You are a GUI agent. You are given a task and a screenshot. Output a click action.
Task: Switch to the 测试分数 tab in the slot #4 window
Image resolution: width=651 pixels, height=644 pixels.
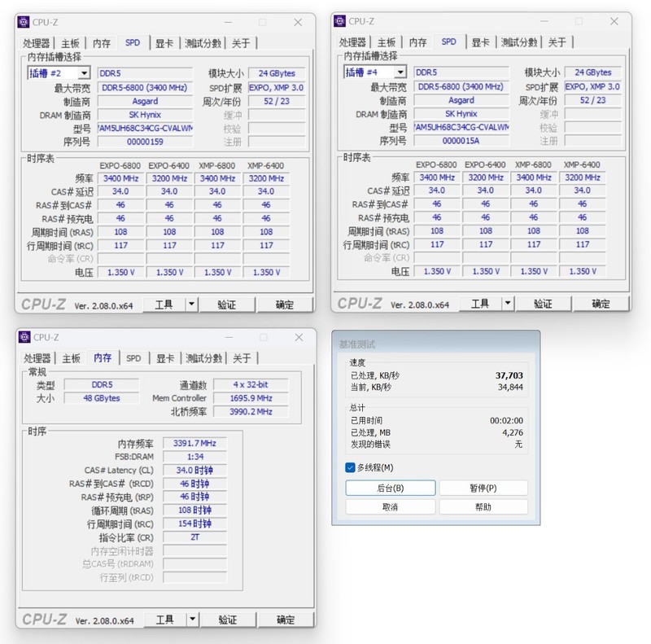pyautogui.click(x=521, y=42)
